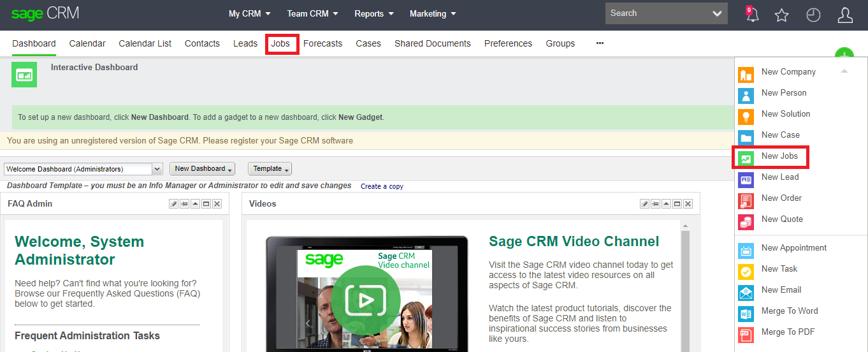Maximize the FAQ Admin gadget

point(206,203)
